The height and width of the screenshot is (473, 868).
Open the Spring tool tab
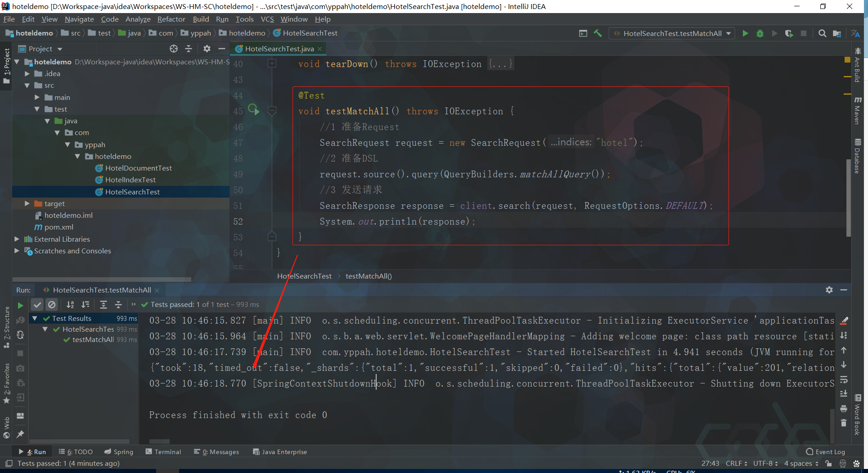point(119,452)
